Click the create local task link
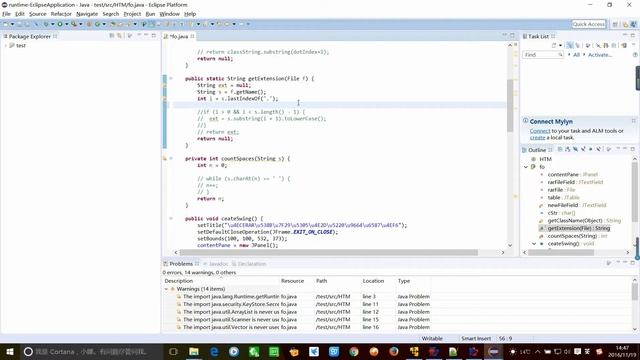Viewport: 640px width, 360px height. point(538,138)
